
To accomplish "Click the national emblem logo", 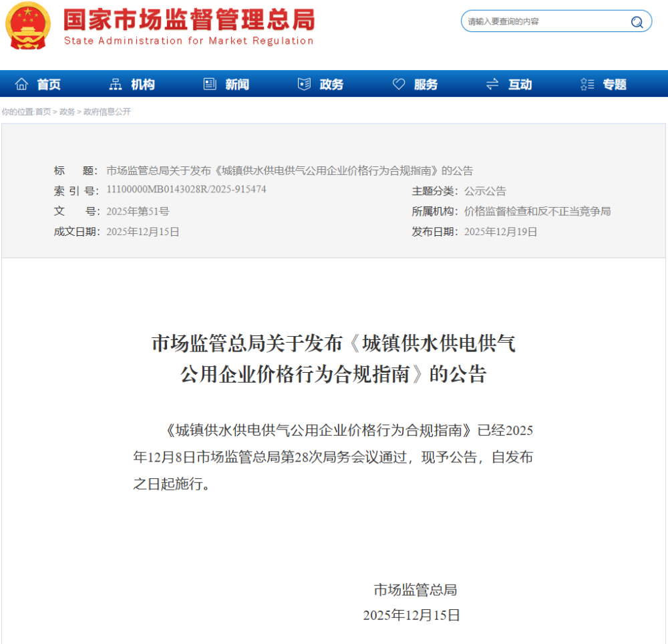I will tap(27, 25).
